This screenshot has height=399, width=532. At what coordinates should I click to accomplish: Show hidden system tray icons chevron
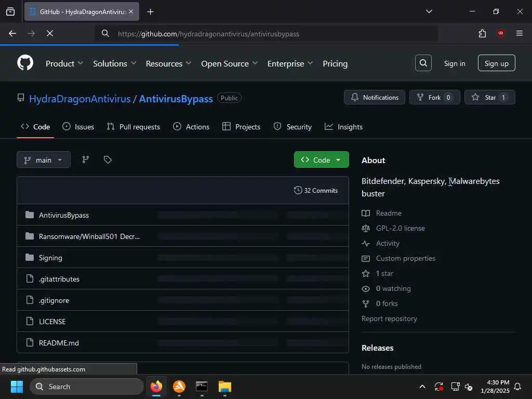pyautogui.click(x=422, y=387)
